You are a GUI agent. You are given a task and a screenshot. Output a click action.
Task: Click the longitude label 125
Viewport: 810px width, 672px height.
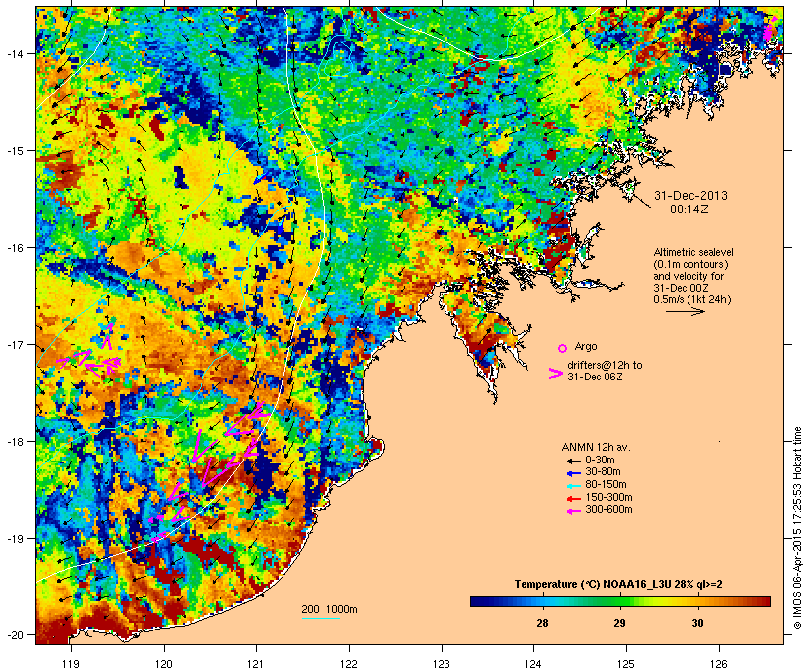click(x=626, y=664)
